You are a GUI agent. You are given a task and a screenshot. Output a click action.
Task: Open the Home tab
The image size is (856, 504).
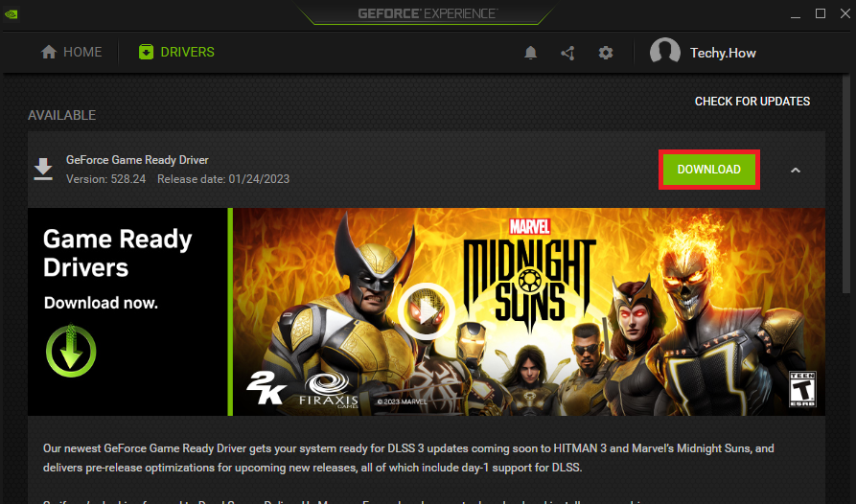tap(71, 53)
